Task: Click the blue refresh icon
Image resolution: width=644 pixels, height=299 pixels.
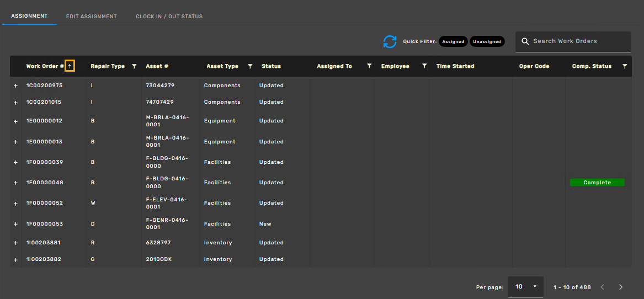Action: [x=390, y=41]
